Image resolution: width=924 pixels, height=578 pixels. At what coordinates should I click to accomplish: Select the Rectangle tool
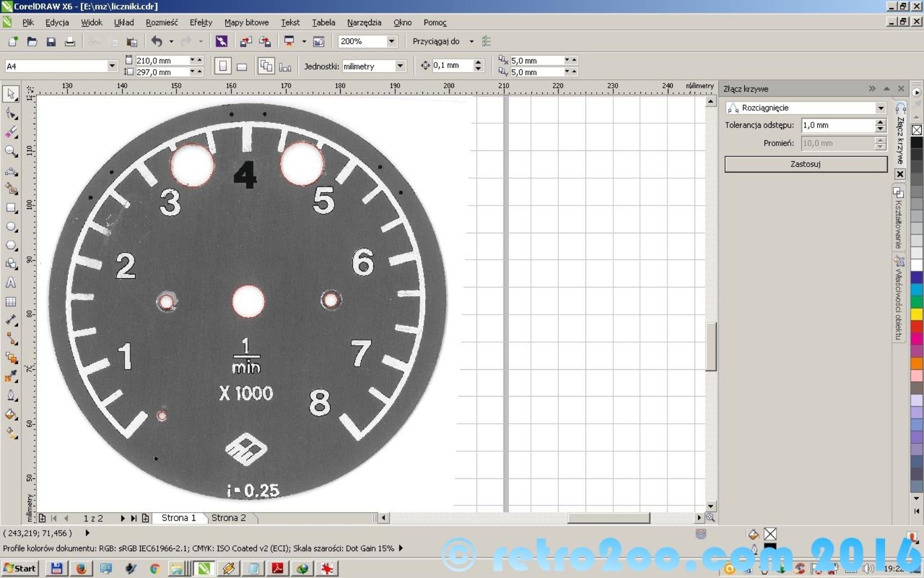pyautogui.click(x=11, y=208)
